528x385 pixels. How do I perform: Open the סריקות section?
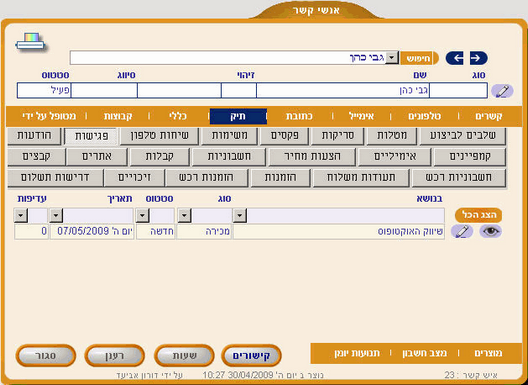[338, 136]
